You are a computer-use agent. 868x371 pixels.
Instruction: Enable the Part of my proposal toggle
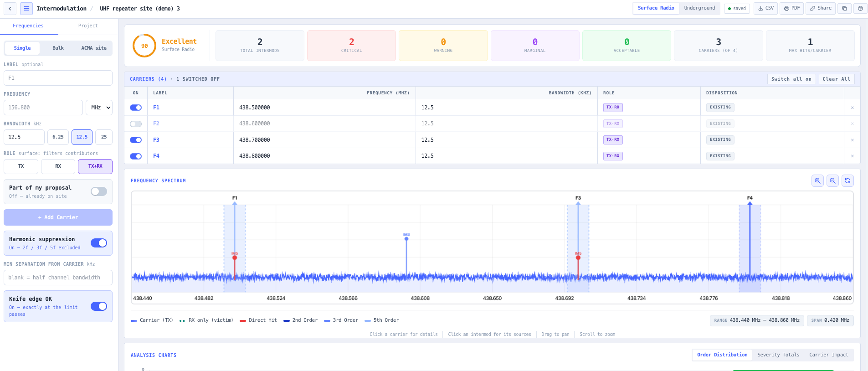click(99, 191)
